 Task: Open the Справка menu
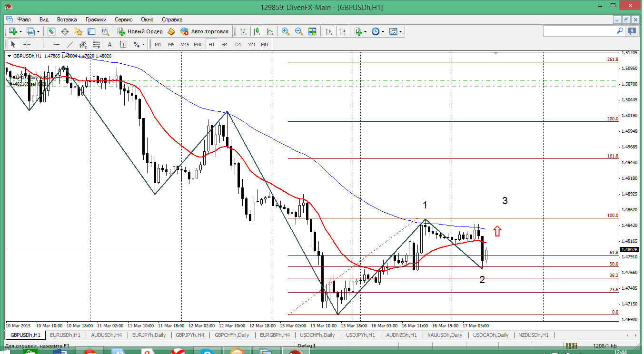point(172,20)
